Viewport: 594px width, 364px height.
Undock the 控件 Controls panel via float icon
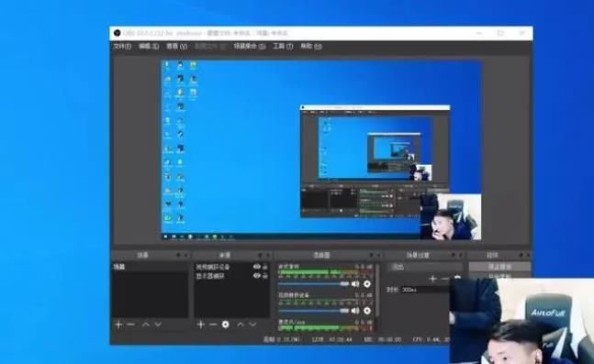coord(521,256)
